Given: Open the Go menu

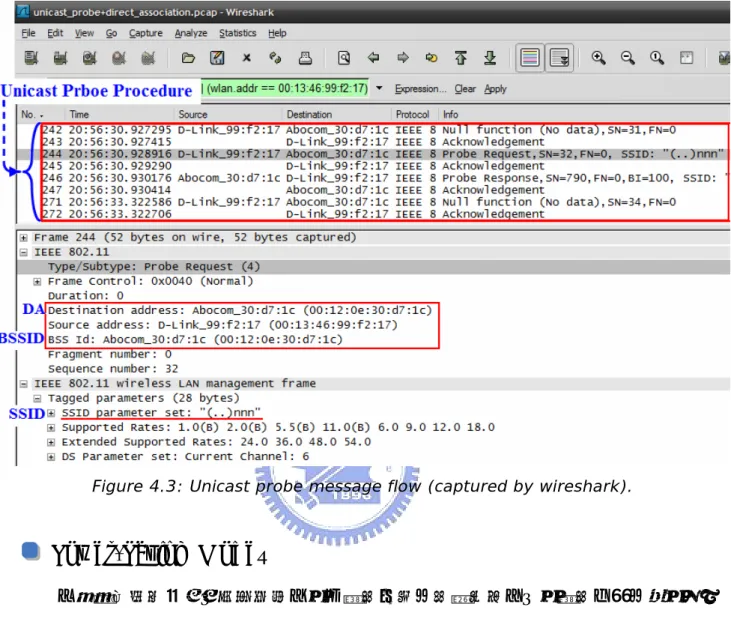Looking at the screenshot, I should [111, 33].
